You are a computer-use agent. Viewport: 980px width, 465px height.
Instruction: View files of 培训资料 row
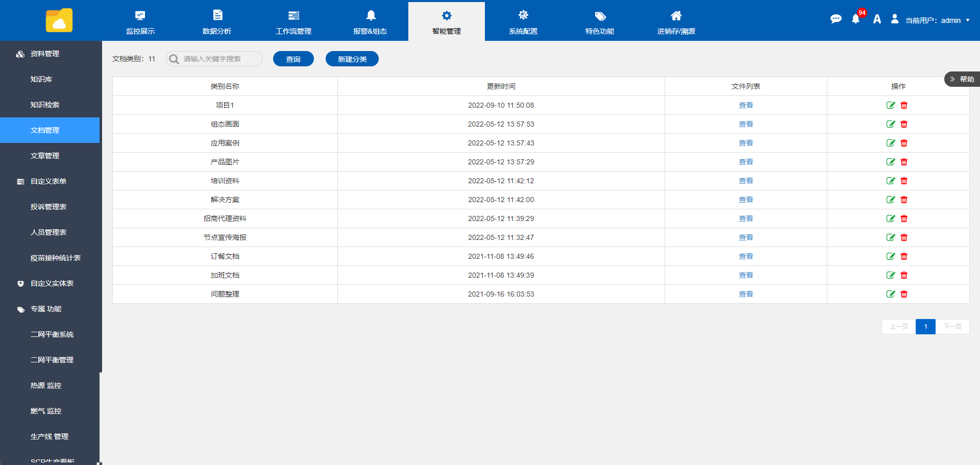tap(746, 181)
